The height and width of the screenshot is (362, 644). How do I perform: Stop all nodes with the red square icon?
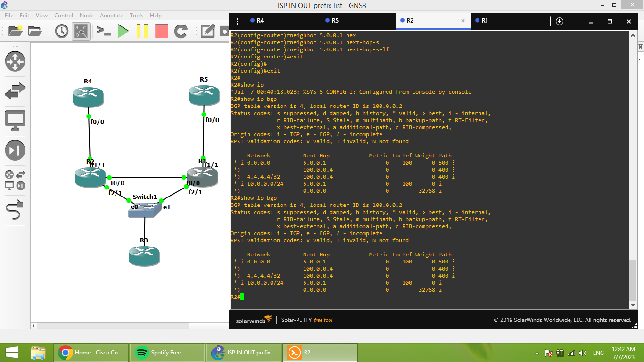click(x=161, y=32)
